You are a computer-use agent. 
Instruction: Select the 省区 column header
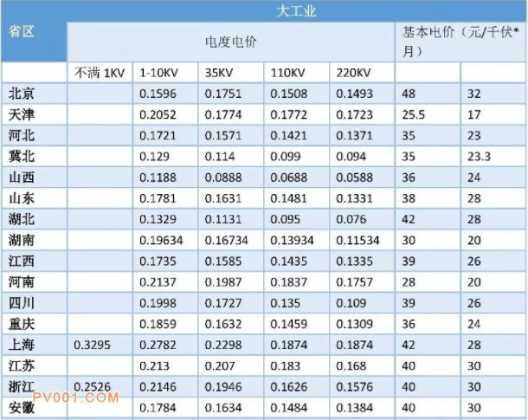point(23,31)
